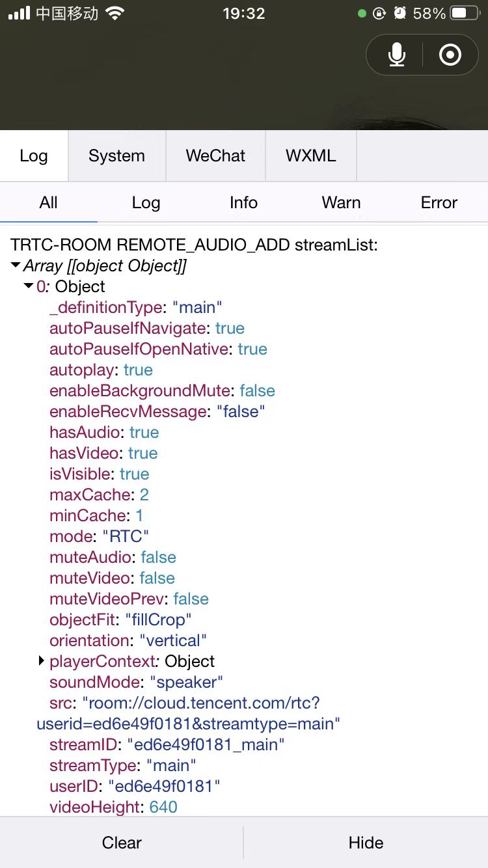Tap the alarm clock status icon

[400, 14]
